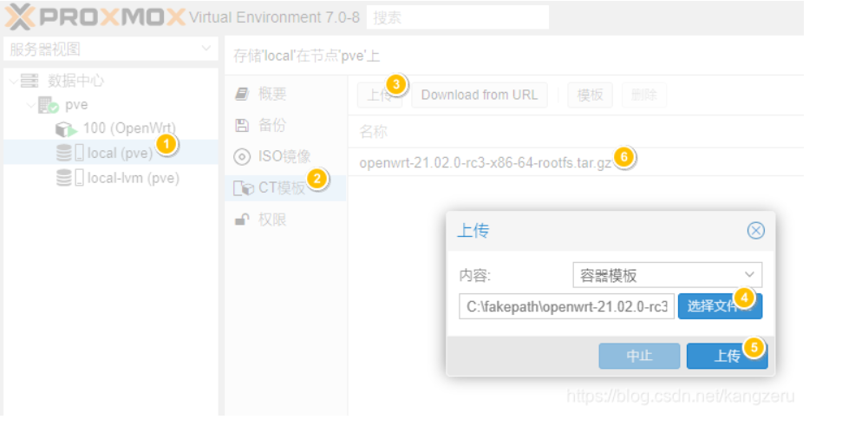The width and height of the screenshot is (868, 446).
Task: Select the 100 (OpenWrt) container icon
Action: (x=67, y=128)
